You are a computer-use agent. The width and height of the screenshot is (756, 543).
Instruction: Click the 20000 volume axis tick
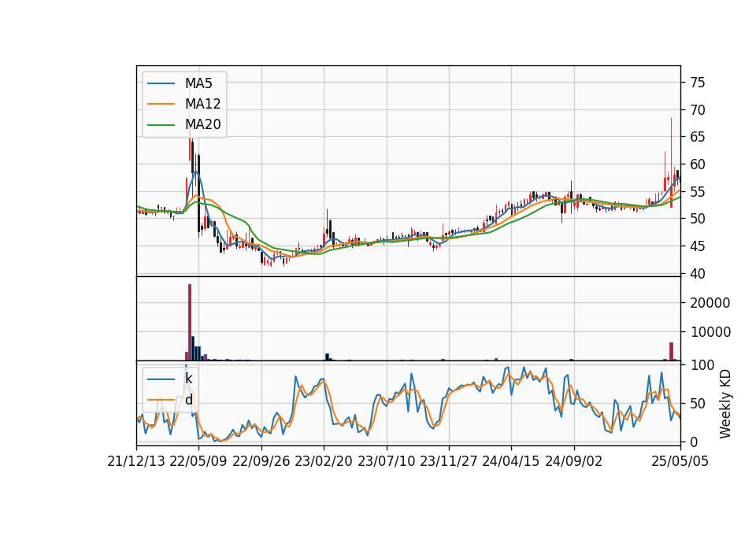click(x=710, y=303)
